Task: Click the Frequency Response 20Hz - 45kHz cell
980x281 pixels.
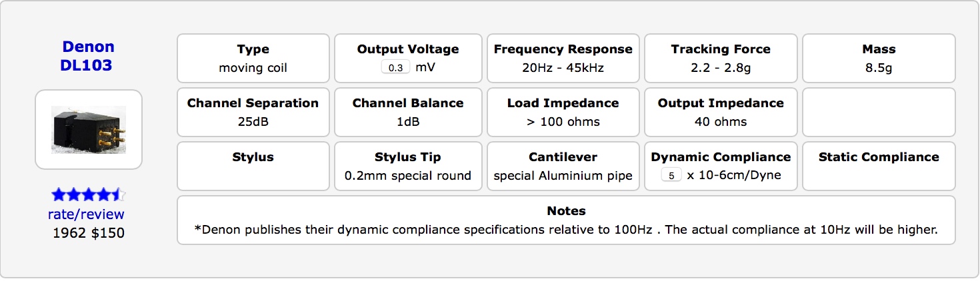Action: 563,59
